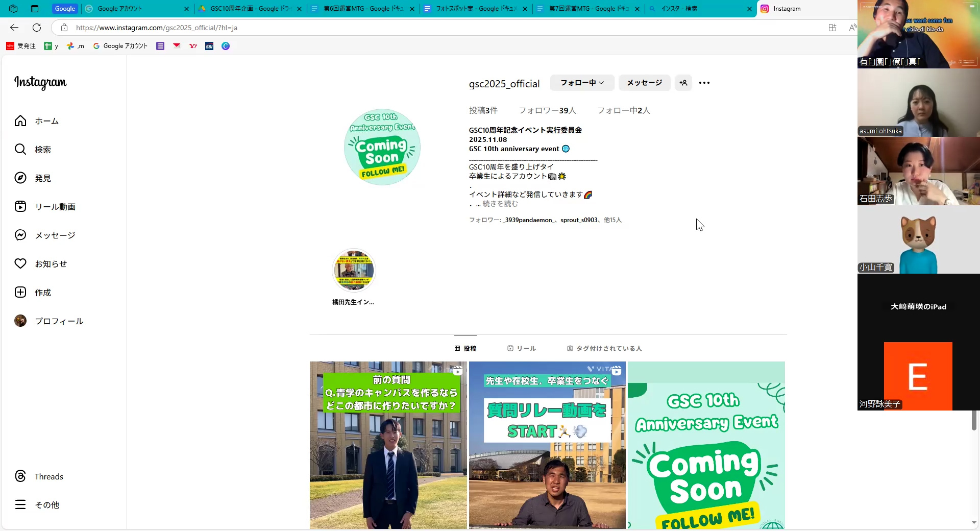Screen dimensions: 980x531
Task: Open the Explore compass icon
Action: point(20,178)
